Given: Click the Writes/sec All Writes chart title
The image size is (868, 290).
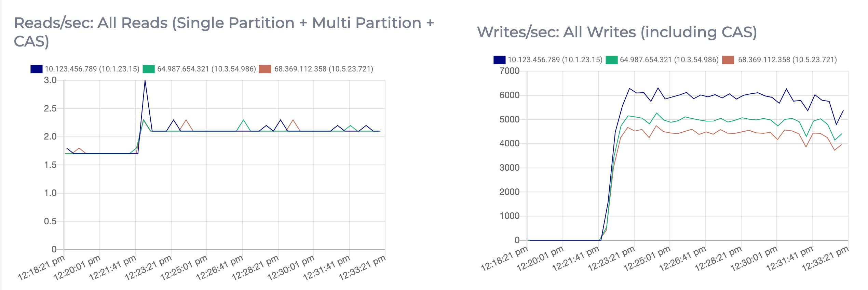Looking at the screenshot, I should click(x=617, y=32).
